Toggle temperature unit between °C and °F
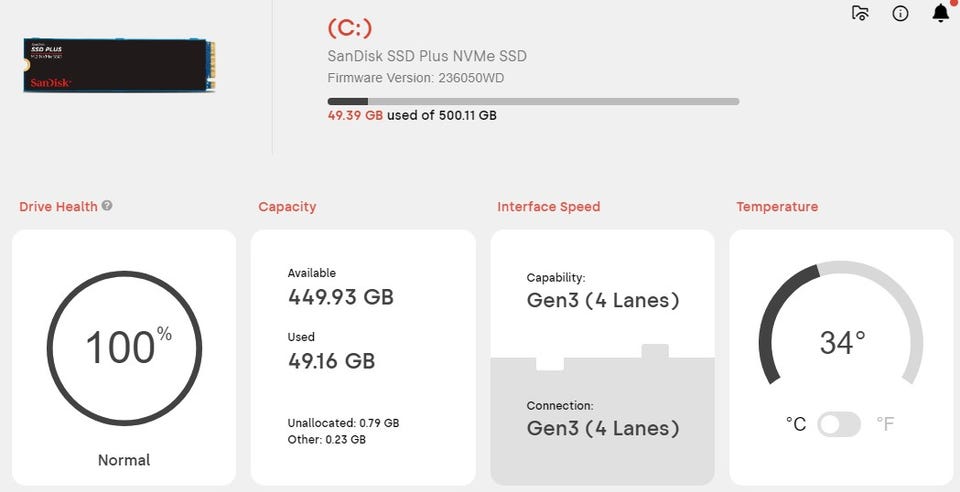The height and width of the screenshot is (492, 960). 839,424
